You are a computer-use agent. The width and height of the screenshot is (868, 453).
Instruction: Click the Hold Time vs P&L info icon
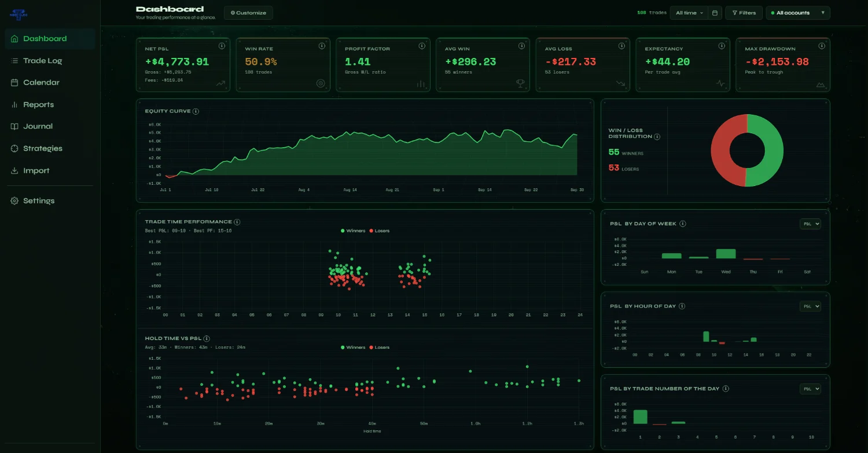207,339
